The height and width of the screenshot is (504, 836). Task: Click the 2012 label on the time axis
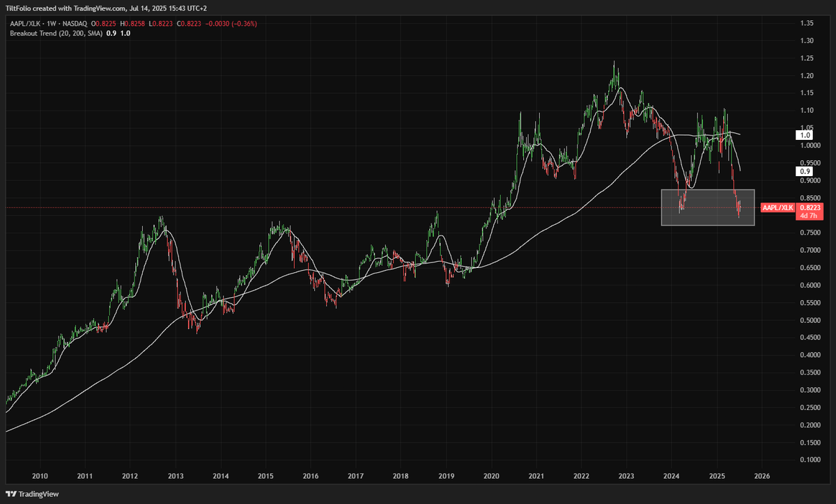(130, 477)
